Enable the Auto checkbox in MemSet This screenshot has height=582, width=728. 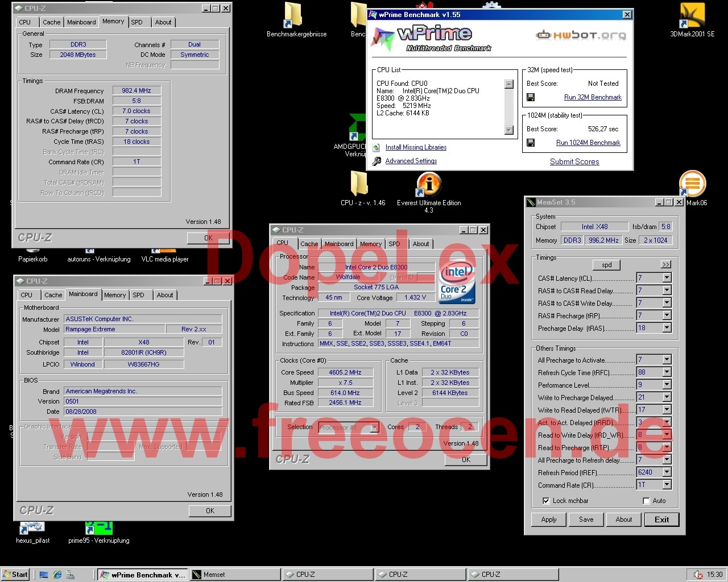646,501
